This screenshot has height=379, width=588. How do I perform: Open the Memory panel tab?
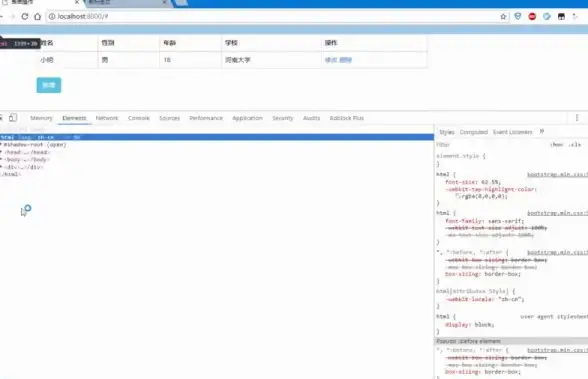click(41, 118)
